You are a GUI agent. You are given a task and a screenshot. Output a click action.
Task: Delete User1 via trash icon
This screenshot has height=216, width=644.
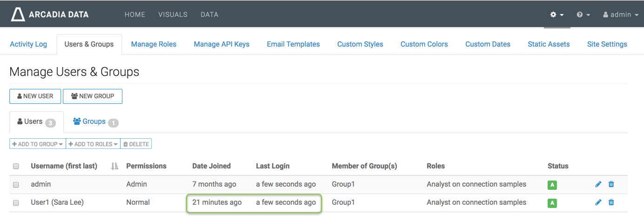click(x=611, y=202)
